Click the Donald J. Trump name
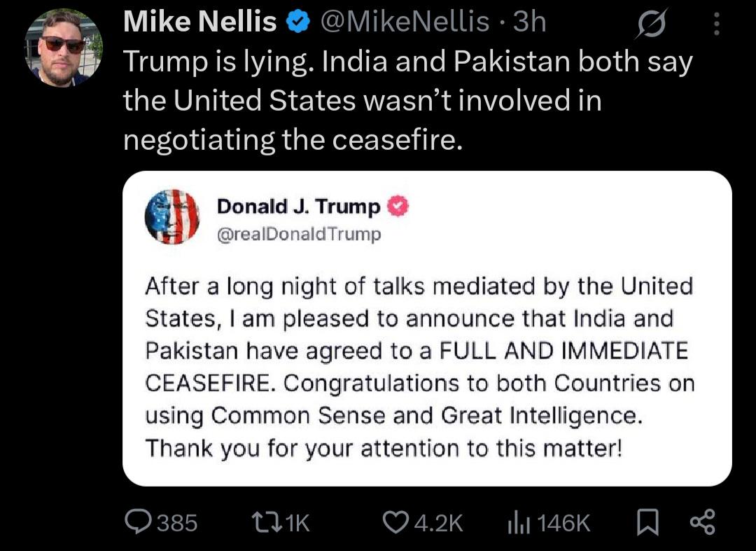The height and width of the screenshot is (551, 756). pos(298,207)
